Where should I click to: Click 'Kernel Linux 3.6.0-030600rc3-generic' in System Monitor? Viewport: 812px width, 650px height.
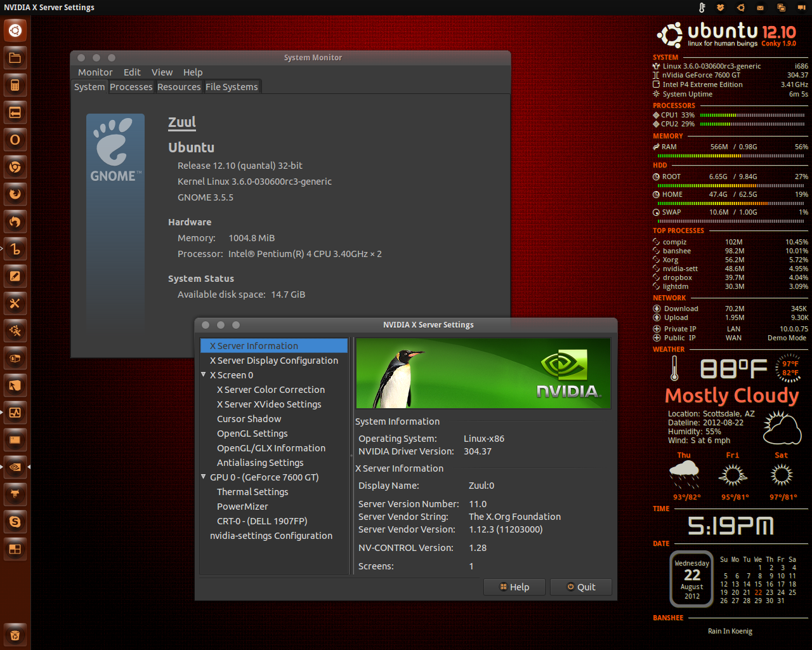click(x=254, y=182)
